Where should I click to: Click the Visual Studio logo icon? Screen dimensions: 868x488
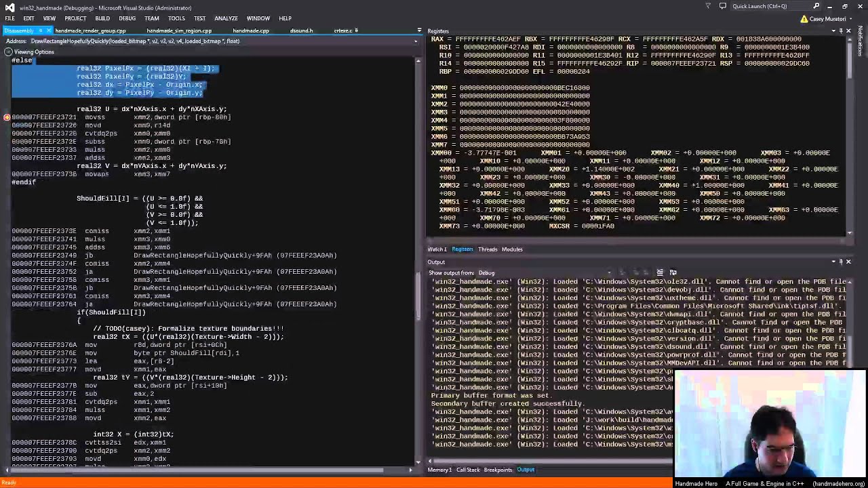point(9,7)
